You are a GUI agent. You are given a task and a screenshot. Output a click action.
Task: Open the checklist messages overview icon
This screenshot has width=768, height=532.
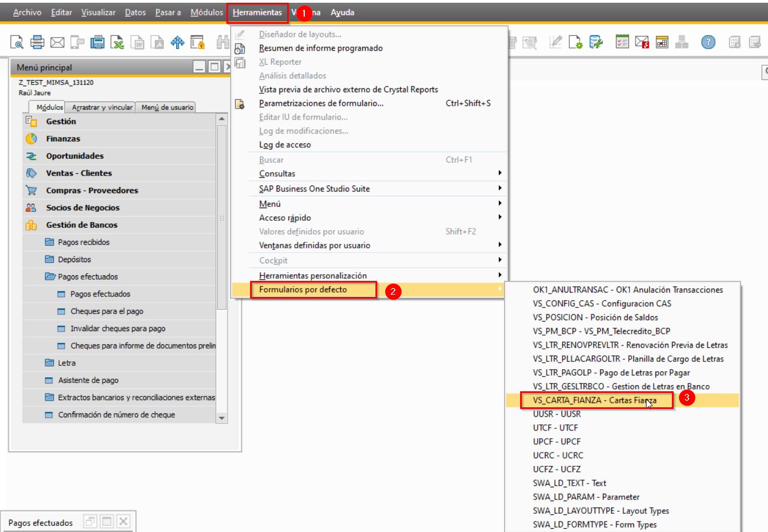(x=622, y=42)
